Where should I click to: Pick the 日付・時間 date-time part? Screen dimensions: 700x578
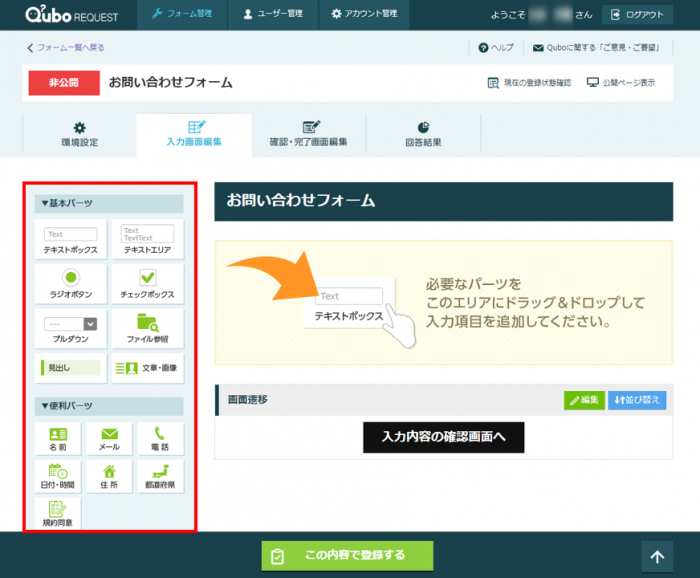coord(58,476)
